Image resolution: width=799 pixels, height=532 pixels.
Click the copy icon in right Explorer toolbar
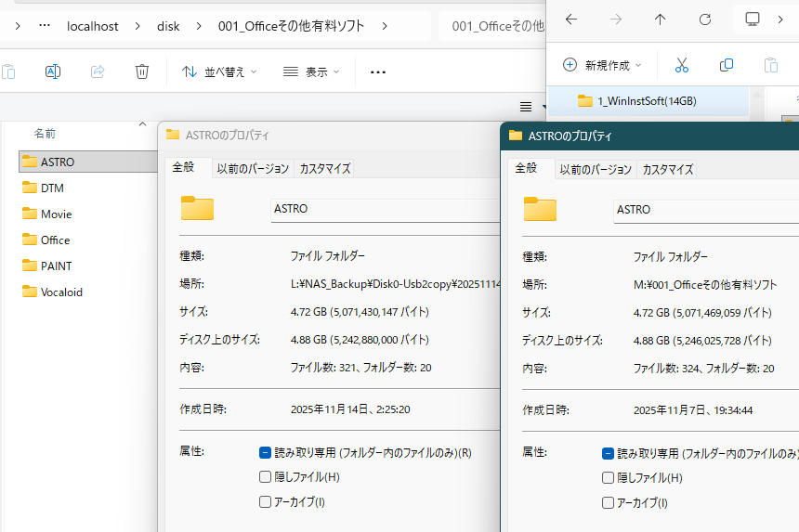[727, 65]
